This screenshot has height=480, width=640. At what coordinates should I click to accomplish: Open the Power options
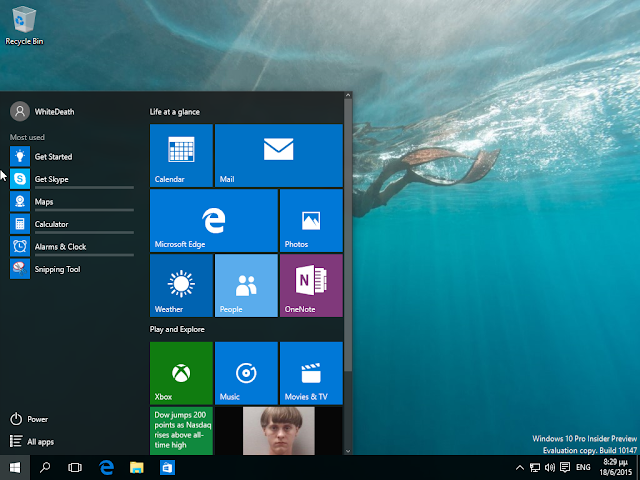[x=29, y=419]
